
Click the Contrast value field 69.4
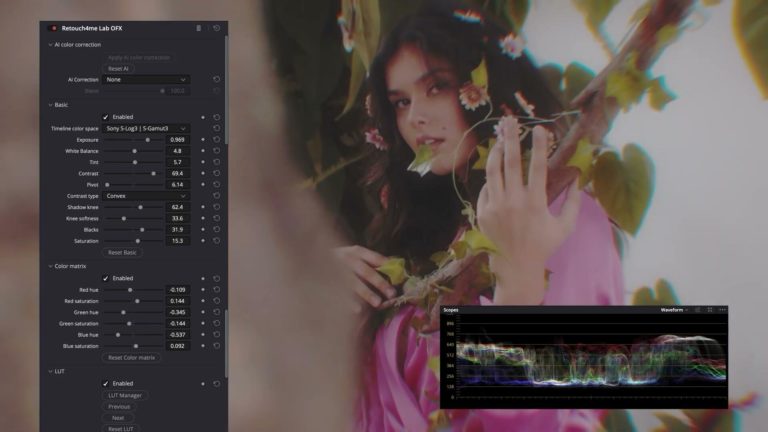point(177,173)
